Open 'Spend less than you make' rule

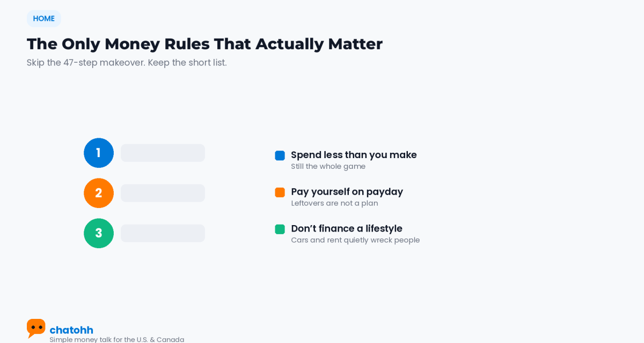click(354, 155)
